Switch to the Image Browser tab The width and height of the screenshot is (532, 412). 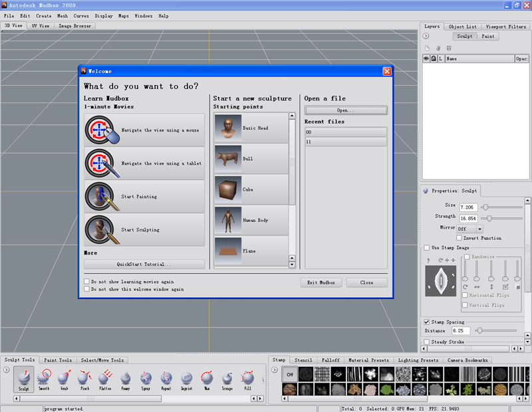[x=74, y=26]
